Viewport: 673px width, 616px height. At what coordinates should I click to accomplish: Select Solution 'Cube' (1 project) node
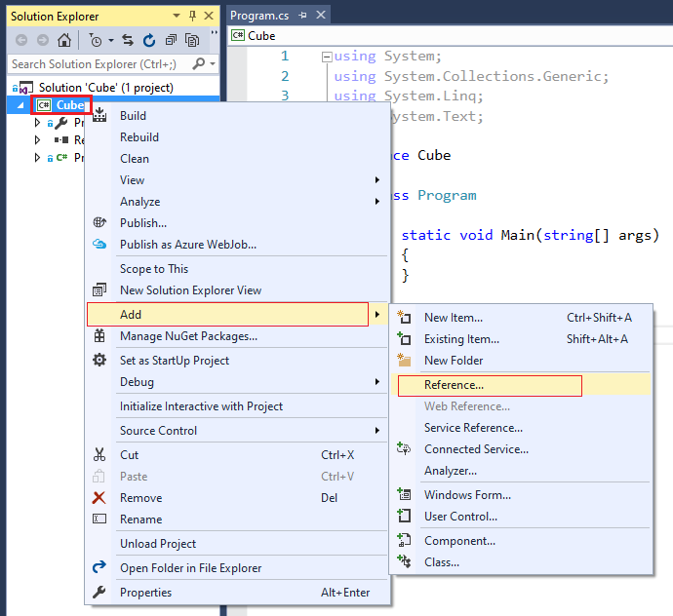click(106, 88)
